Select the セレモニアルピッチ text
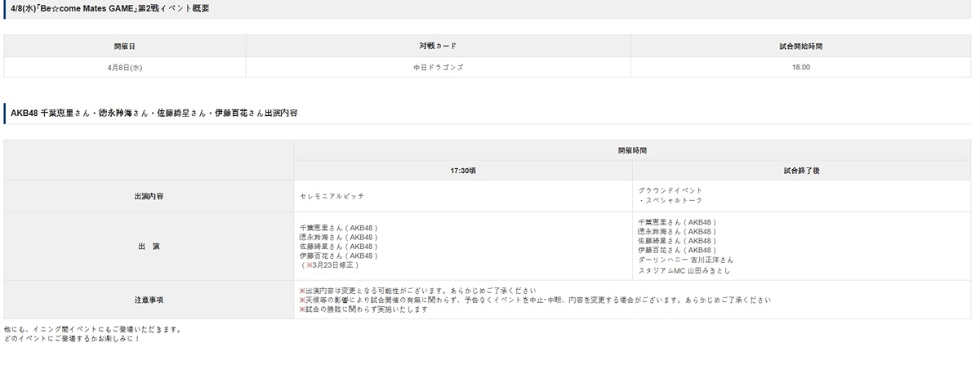 (332, 197)
